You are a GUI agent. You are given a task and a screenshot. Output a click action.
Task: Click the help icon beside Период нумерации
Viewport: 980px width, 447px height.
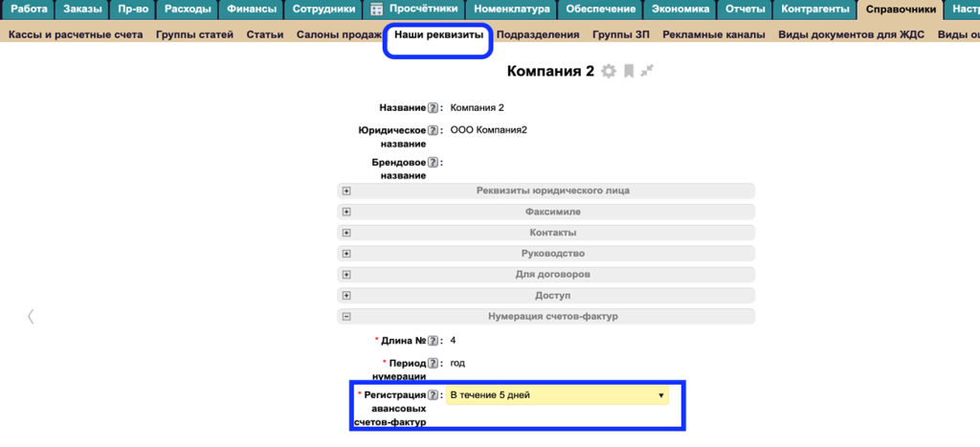coord(433,364)
